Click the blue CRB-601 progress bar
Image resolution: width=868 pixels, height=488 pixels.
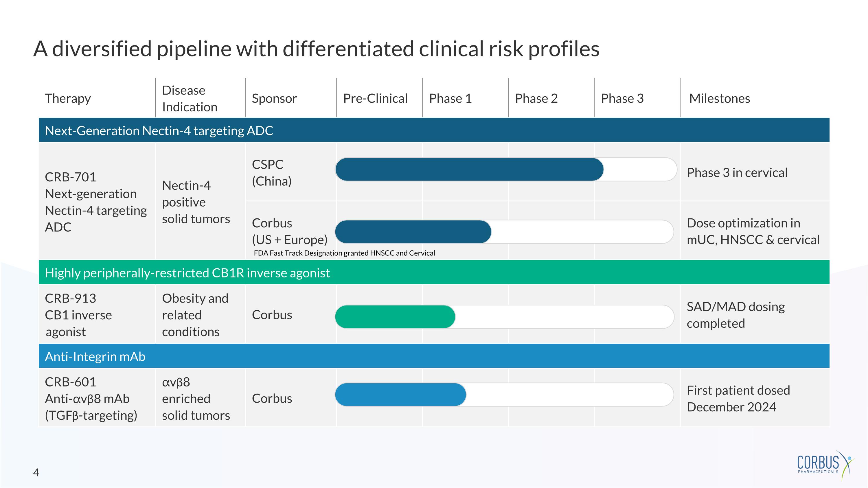pyautogui.click(x=400, y=394)
